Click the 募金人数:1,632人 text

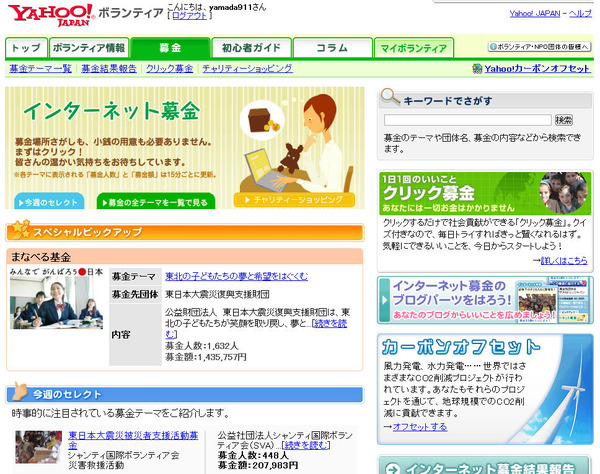[202, 346]
